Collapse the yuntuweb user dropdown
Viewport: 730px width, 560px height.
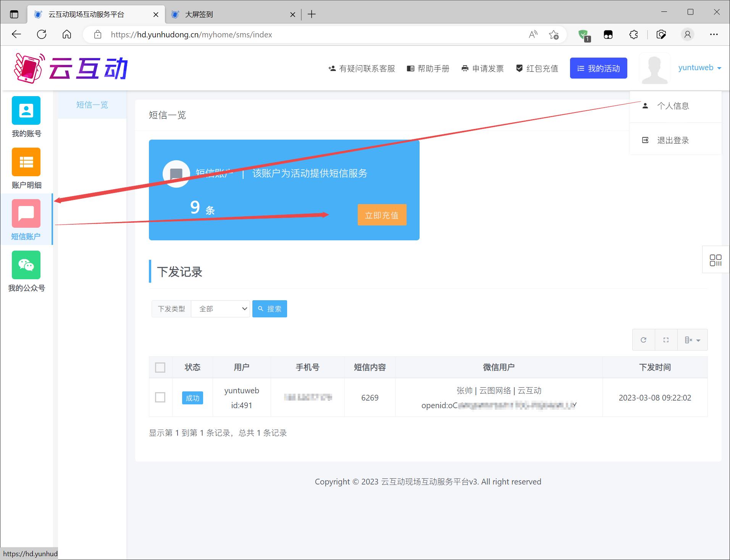[699, 68]
